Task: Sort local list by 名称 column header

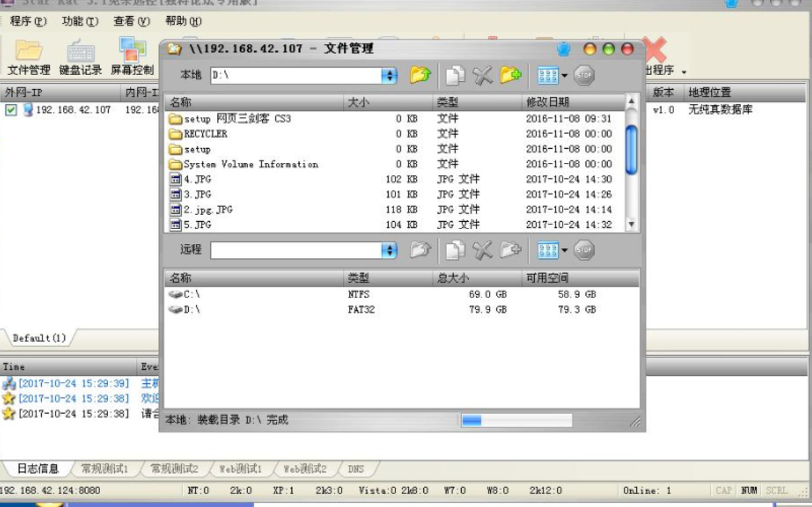Action: 254,102
